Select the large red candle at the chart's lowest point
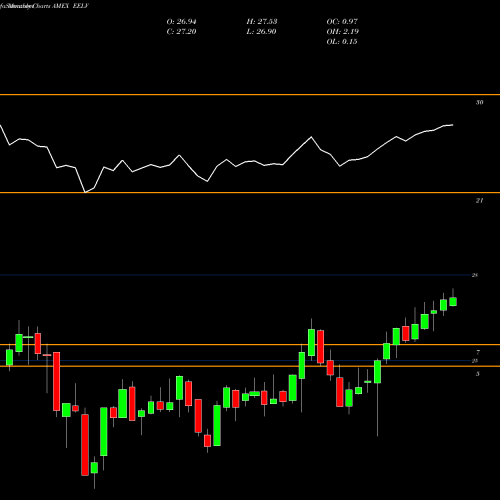The width and height of the screenshot is (500, 500). (x=85, y=445)
